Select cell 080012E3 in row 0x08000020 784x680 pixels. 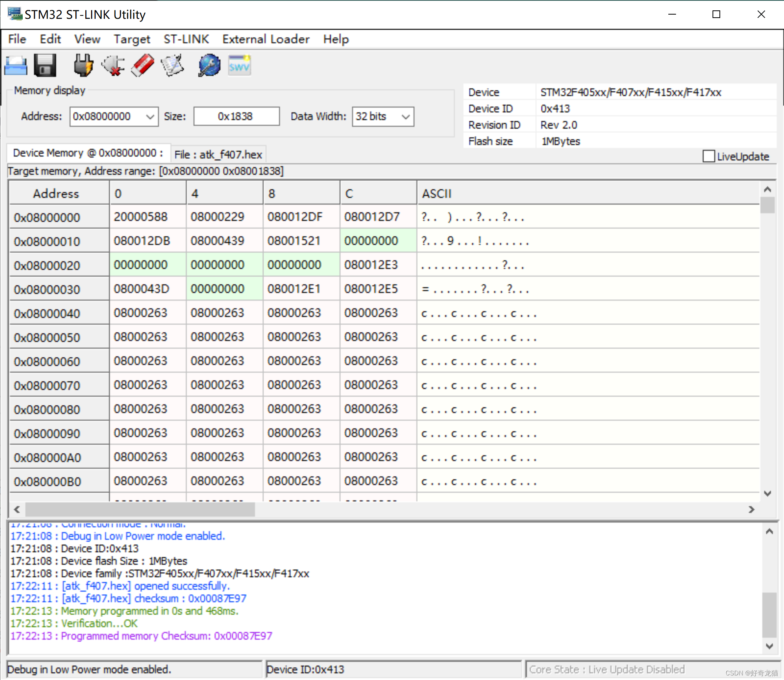click(x=379, y=265)
